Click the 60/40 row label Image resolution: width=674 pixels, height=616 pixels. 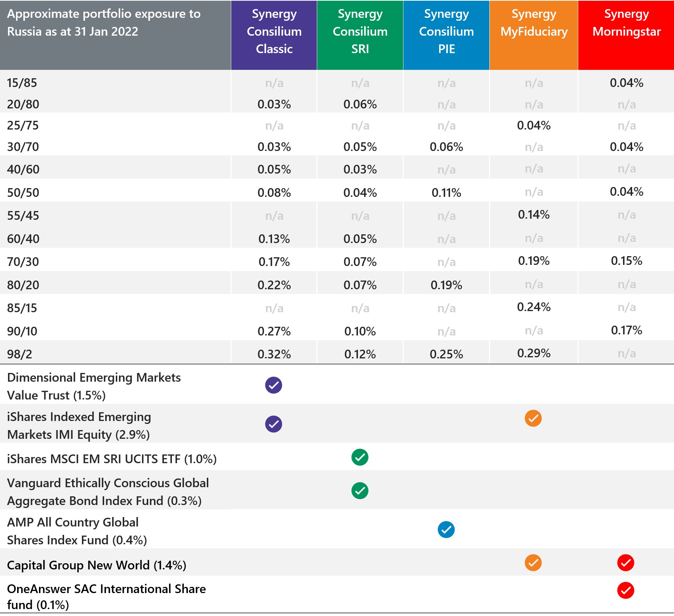[x=23, y=239]
